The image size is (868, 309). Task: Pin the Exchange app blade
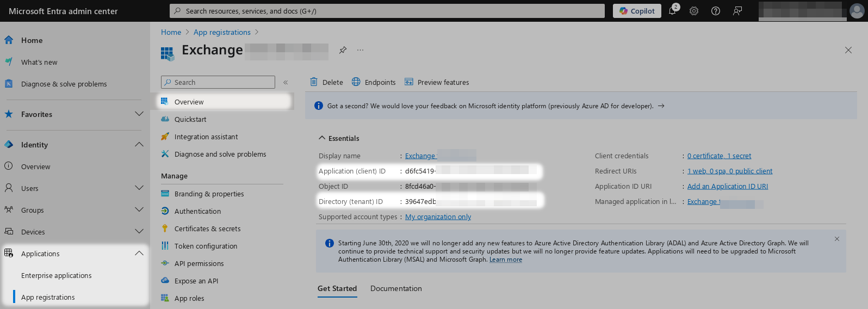343,50
